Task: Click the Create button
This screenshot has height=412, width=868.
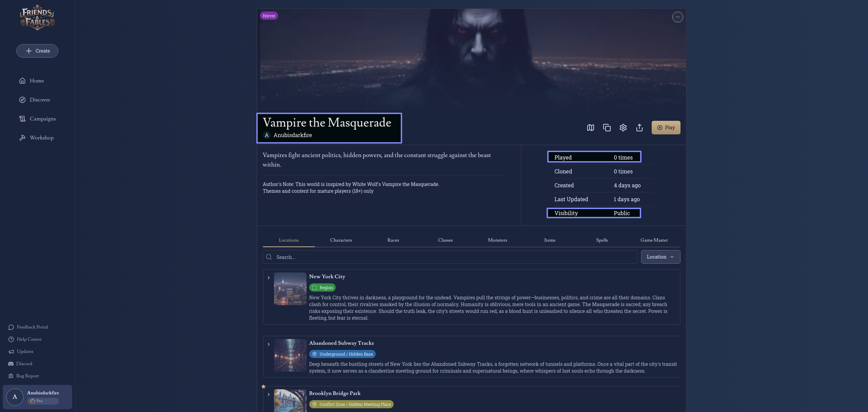Action: click(37, 51)
